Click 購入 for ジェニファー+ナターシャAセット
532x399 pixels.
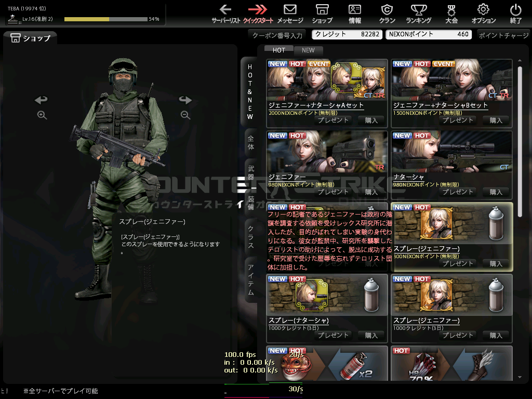pyautogui.click(x=371, y=121)
